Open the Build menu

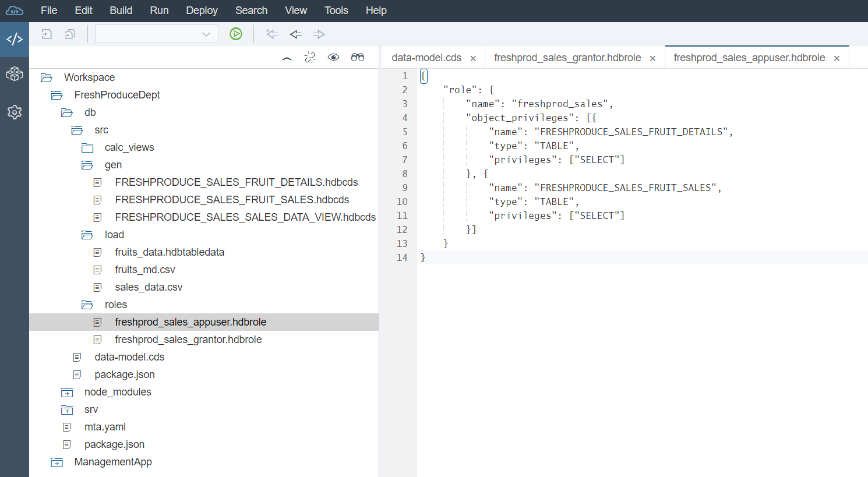121,10
